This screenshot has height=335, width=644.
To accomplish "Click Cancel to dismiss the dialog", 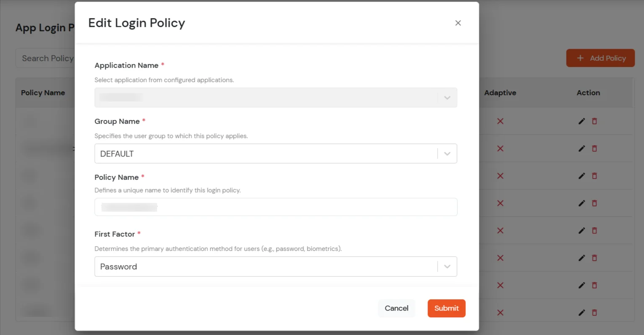I will (396, 308).
